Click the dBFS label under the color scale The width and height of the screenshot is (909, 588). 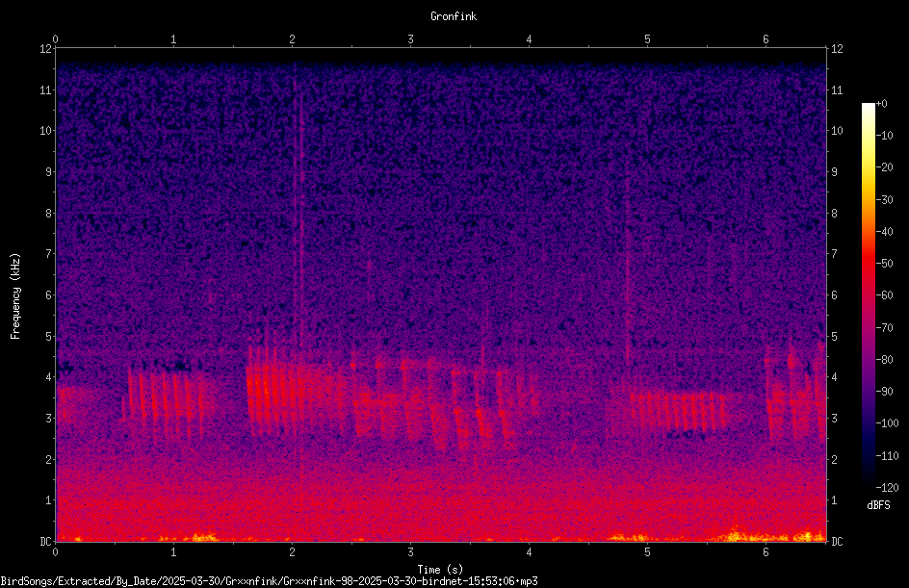[878, 505]
